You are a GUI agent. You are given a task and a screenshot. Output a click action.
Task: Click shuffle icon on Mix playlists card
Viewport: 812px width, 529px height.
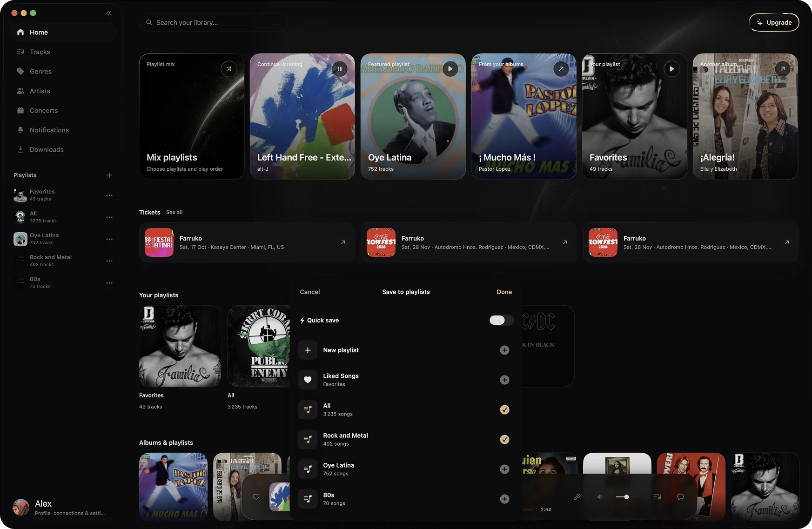229,69
